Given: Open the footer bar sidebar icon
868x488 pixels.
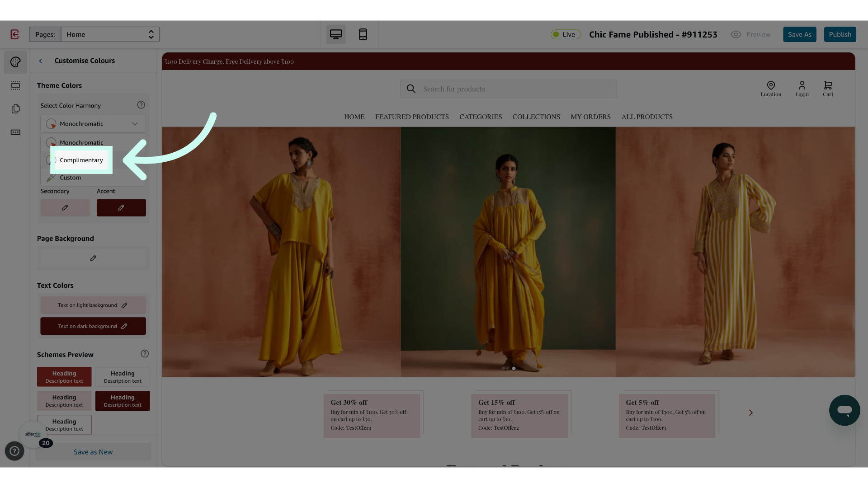Looking at the screenshot, I should [x=15, y=132].
